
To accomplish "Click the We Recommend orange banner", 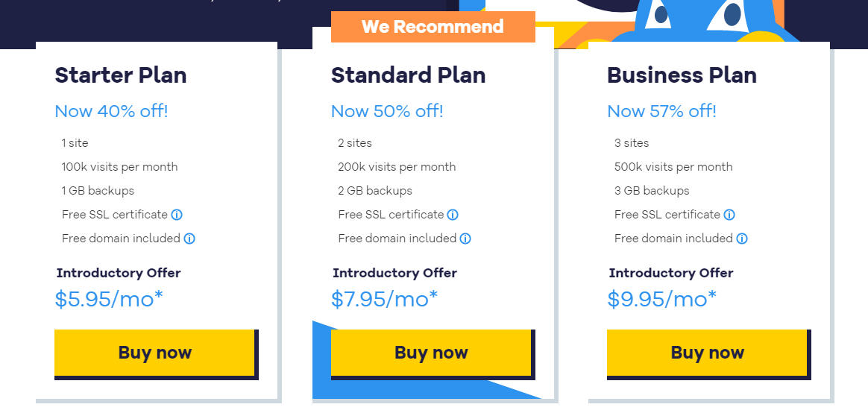I will (433, 27).
